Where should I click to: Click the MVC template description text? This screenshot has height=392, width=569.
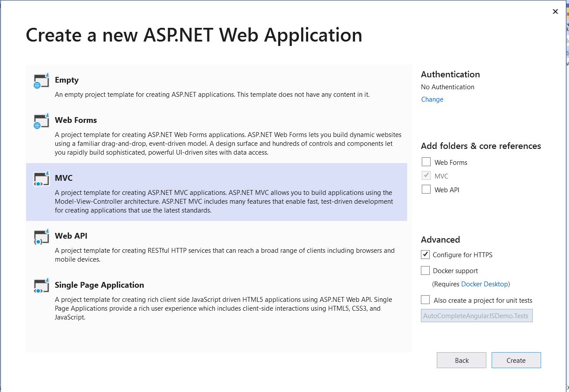pos(224,202)
